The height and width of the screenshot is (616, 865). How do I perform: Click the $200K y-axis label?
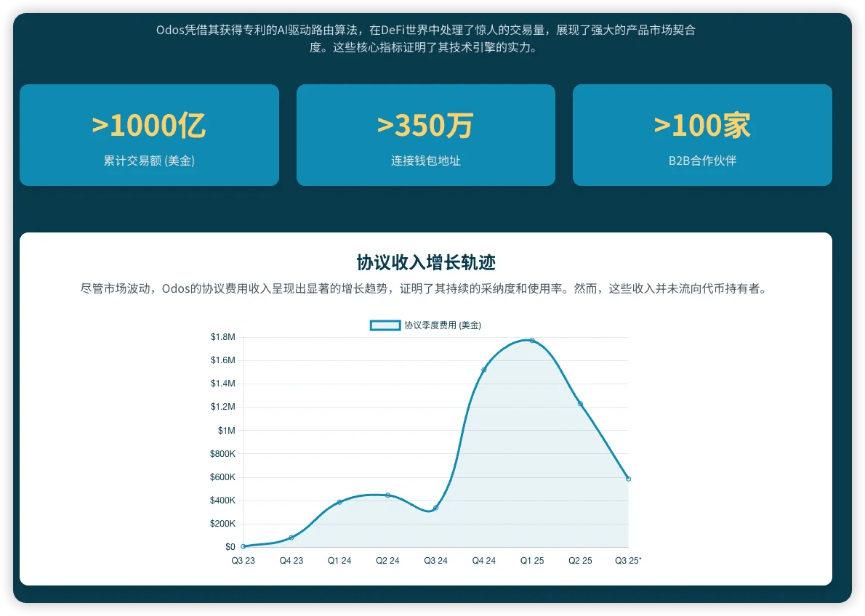tap(223, 523)
